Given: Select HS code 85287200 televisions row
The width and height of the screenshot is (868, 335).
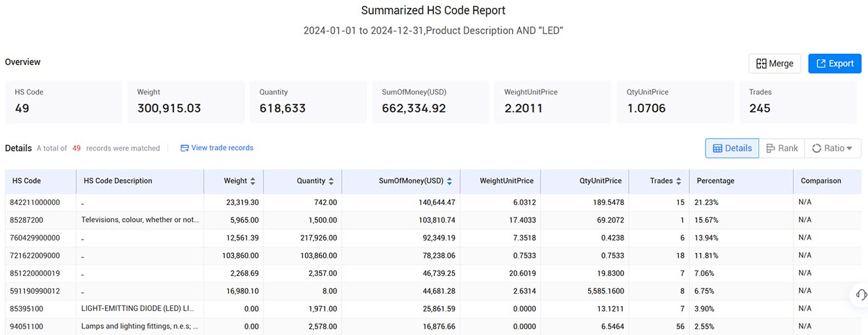Looking at the screenshot, I should (433, 220).
